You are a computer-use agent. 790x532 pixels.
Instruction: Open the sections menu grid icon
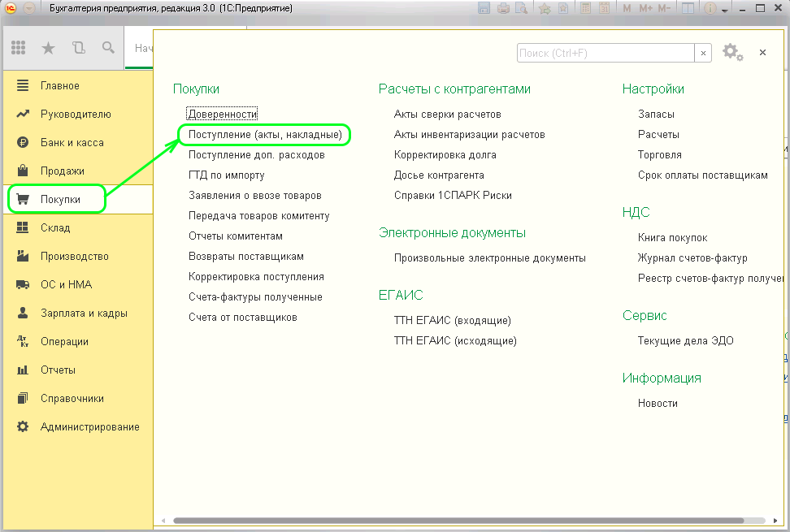coord(19,48)
